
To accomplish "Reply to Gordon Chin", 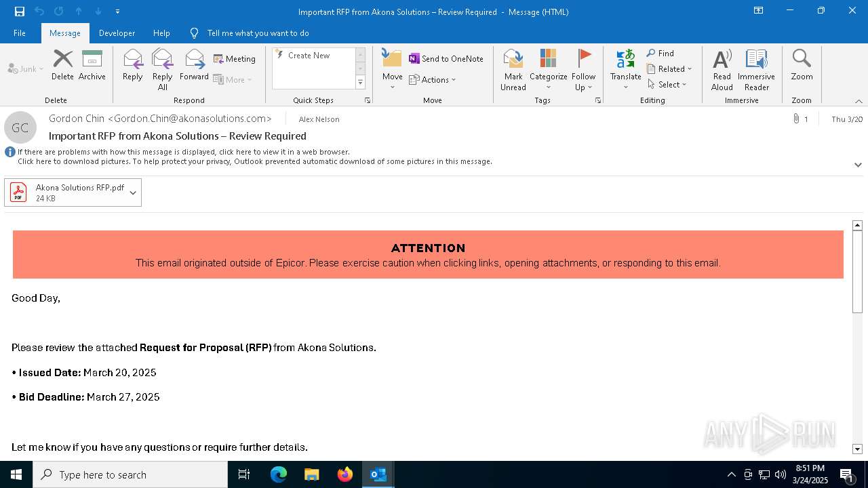I will (133, 66).
